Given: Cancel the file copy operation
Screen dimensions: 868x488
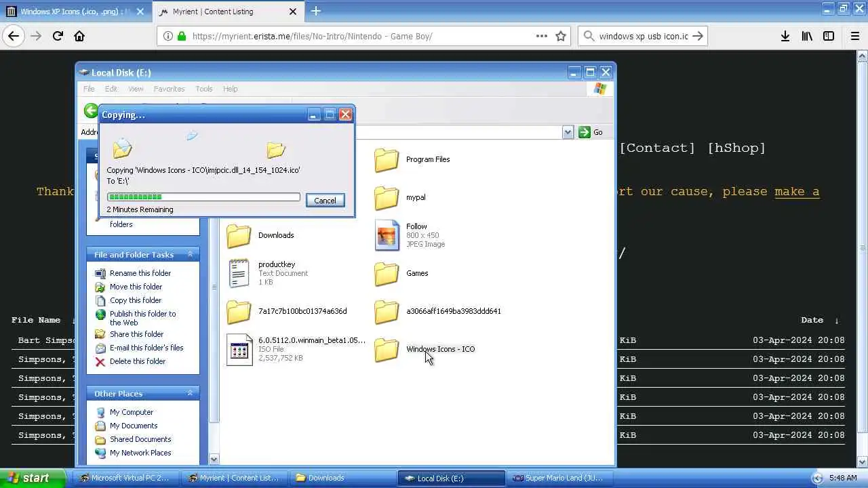Looking at the screenshot, I should pyautogui.click(x=325, y=201).
